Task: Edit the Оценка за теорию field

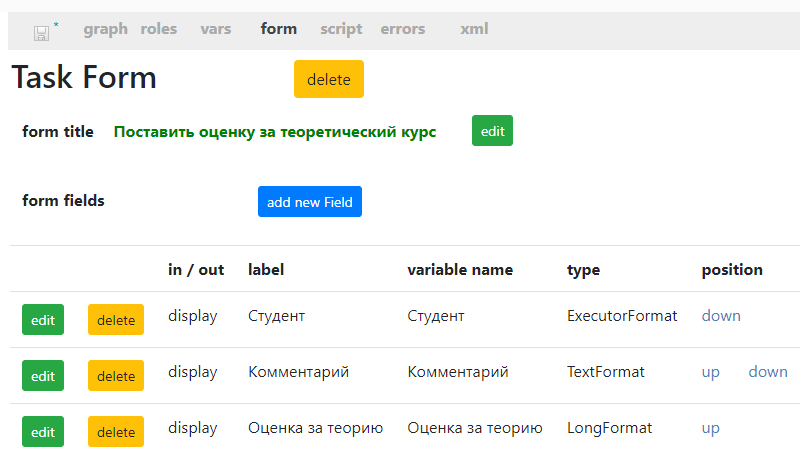Action: coord(43,432)
